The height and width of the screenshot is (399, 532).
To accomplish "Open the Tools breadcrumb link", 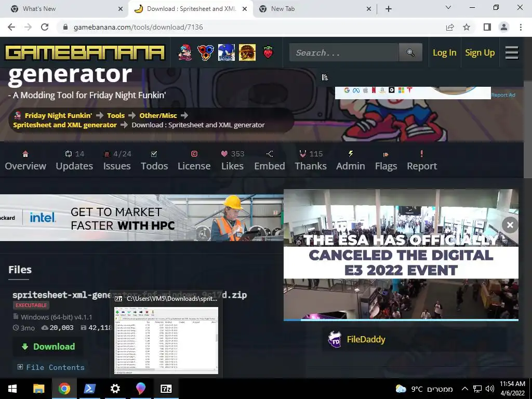I will [116, 115].
